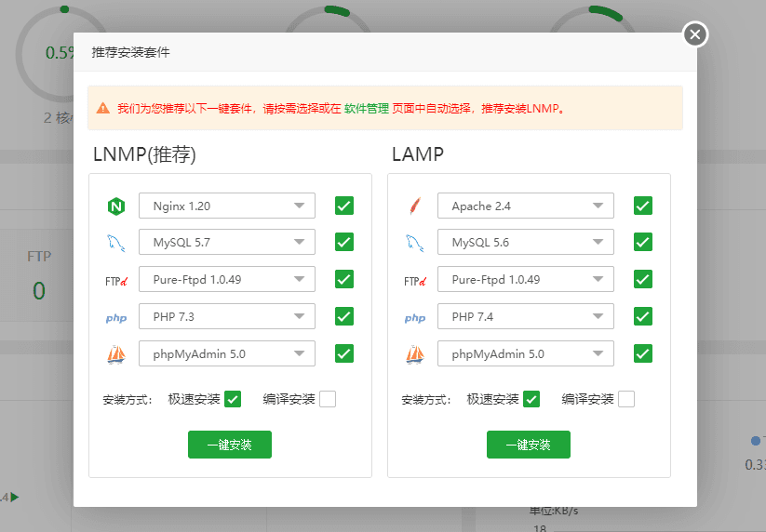Click the MySQL dolphin icon in LAMP
The width and height of the screenshot is (766, 532).
click(415, 243)
